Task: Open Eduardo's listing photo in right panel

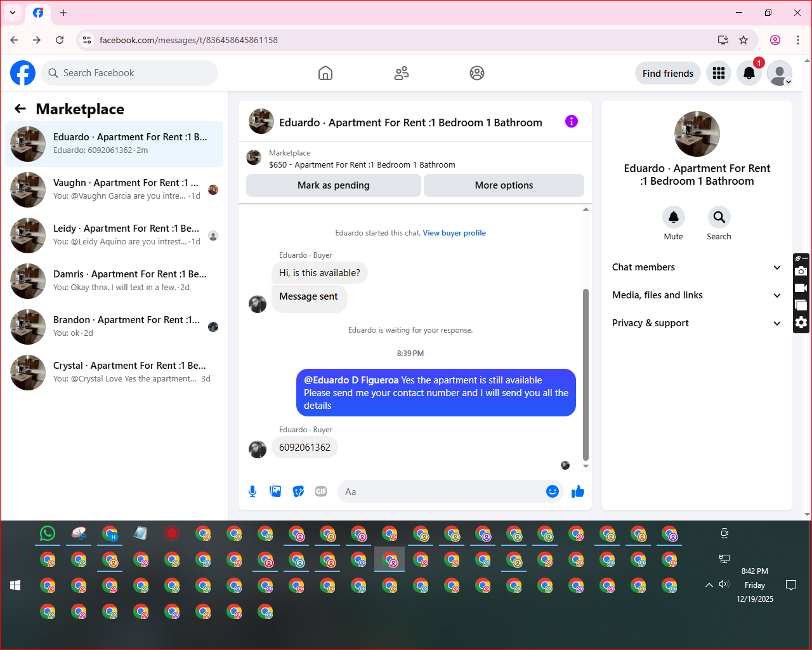Action: coord(697,134)
